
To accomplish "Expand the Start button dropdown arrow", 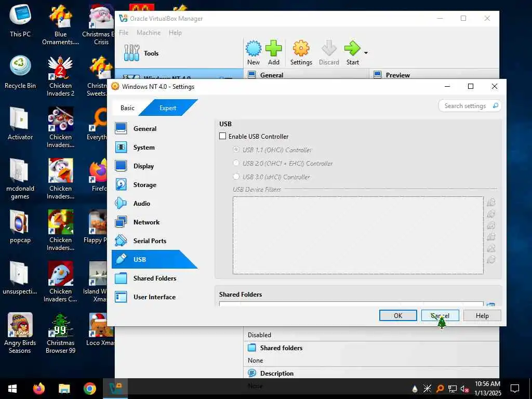I will (x=366, y=53).
